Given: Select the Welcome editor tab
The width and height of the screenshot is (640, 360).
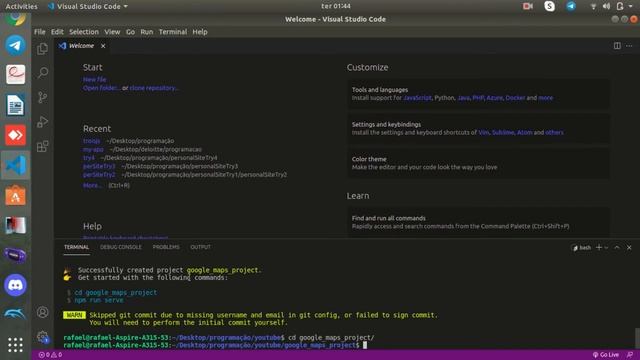Looking at the screenshot, I should tap(82, 46).
